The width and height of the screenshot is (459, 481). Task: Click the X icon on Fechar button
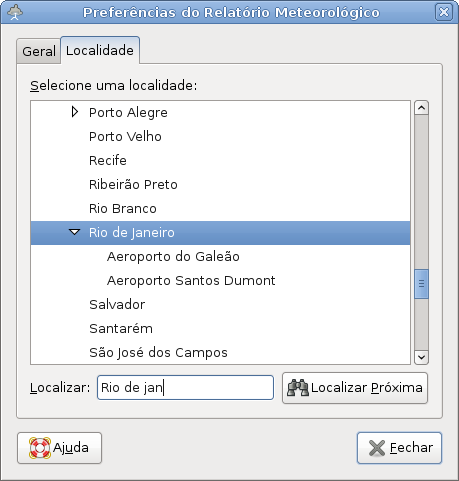(377, 448)
